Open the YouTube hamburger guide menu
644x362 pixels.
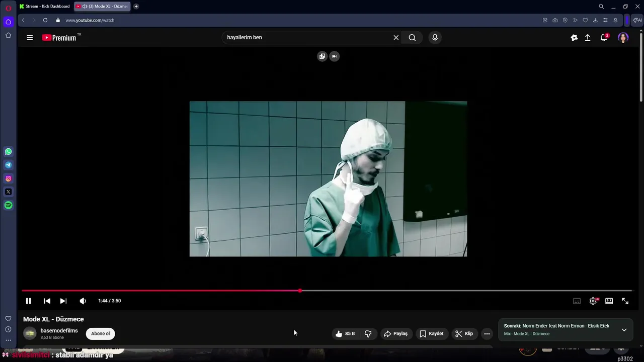click(30, 37)
